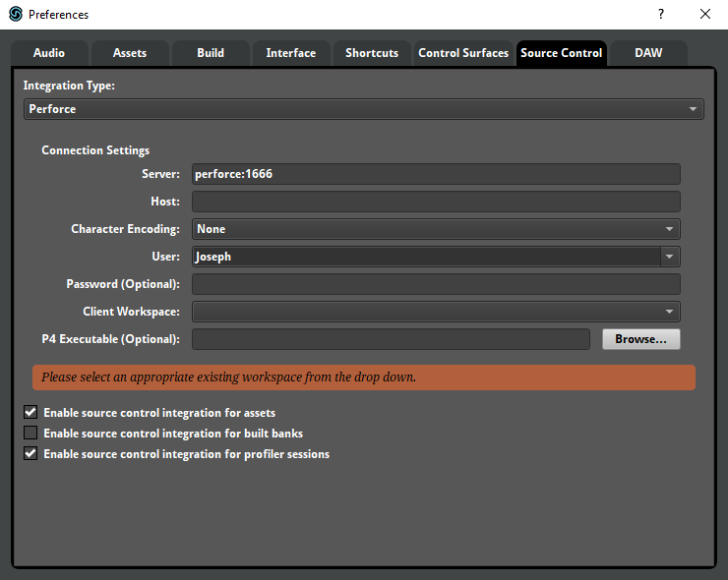Open the DAW tab
Image resolution: width=728 pixels, height=580 pixels.
coord(648,53)
